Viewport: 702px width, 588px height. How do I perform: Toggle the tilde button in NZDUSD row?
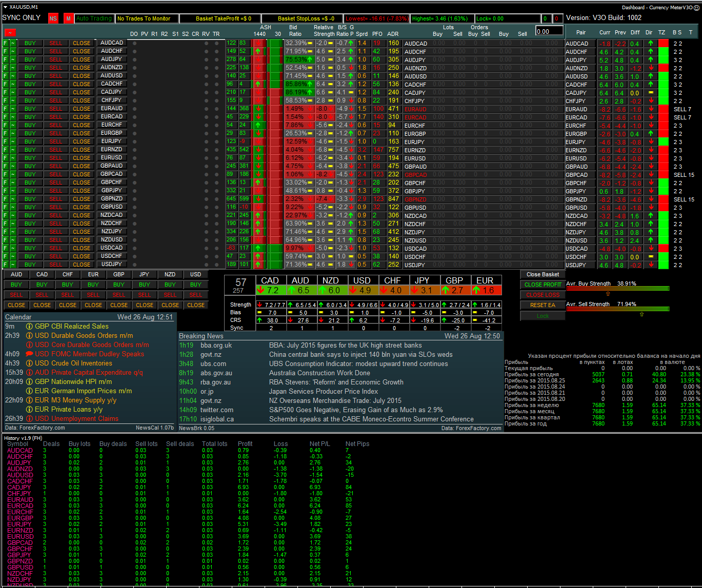point(13,240)
